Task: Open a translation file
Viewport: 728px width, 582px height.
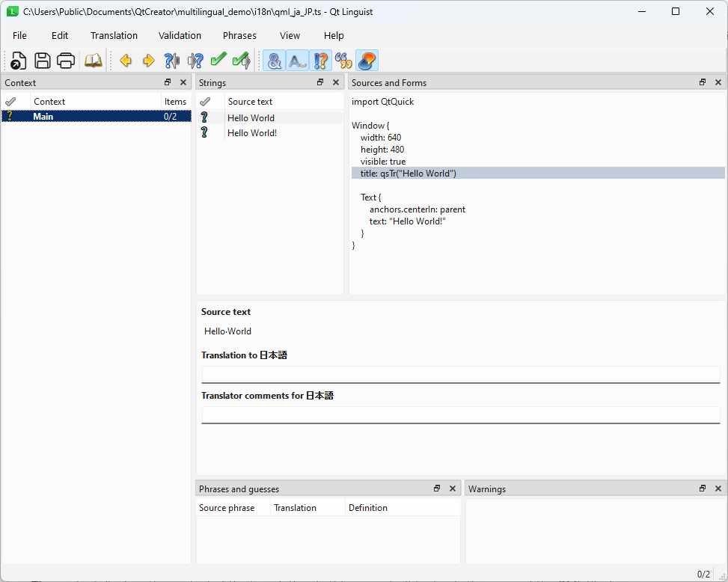Action: [18, 61]
